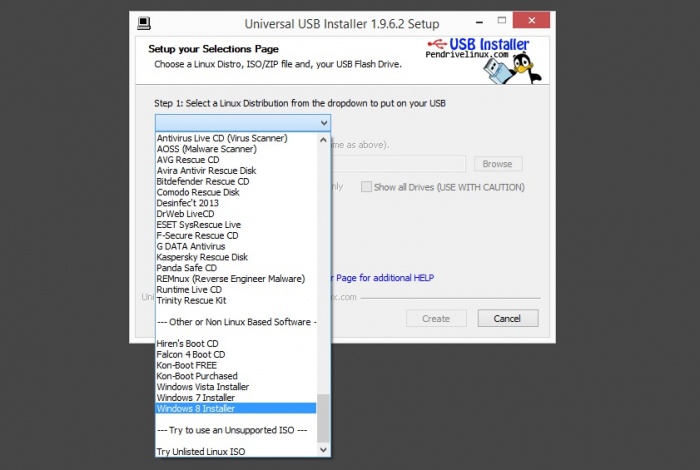Click the USB Installer penguin logo
The height and width of the screenshot is (470, 700).
click(484, 61)
